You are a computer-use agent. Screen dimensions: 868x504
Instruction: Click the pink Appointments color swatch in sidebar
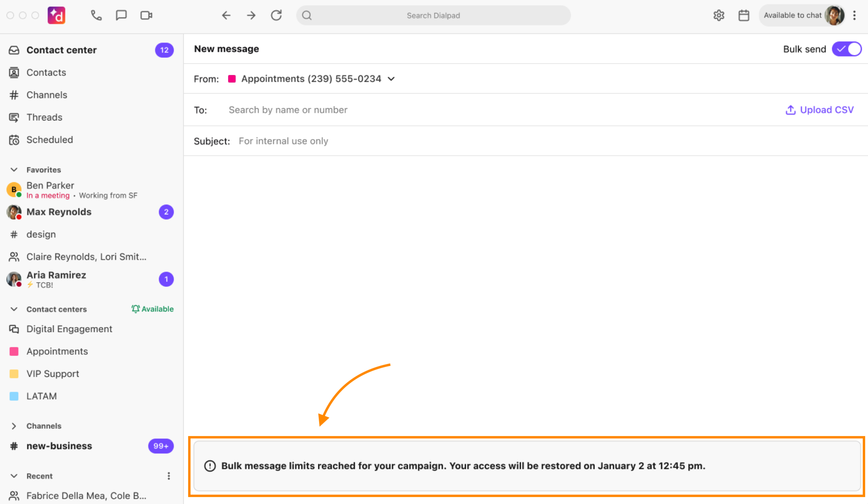tap(14, 351)
